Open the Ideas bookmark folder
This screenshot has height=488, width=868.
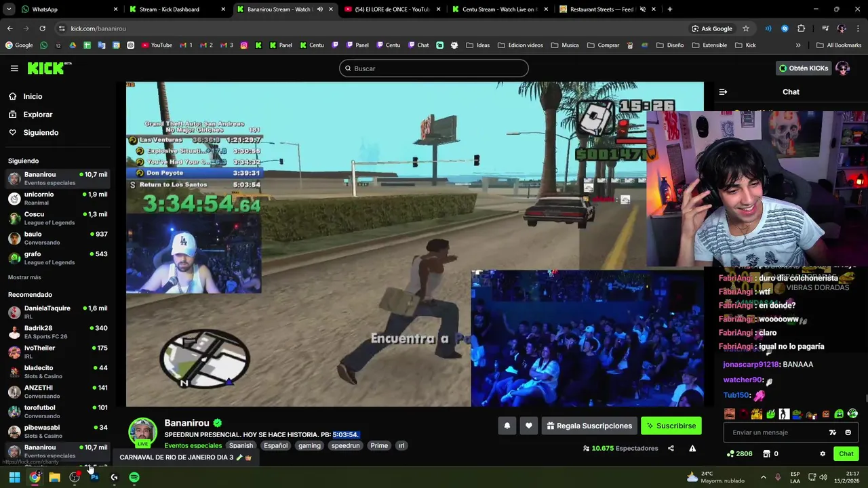click(477, 45)
